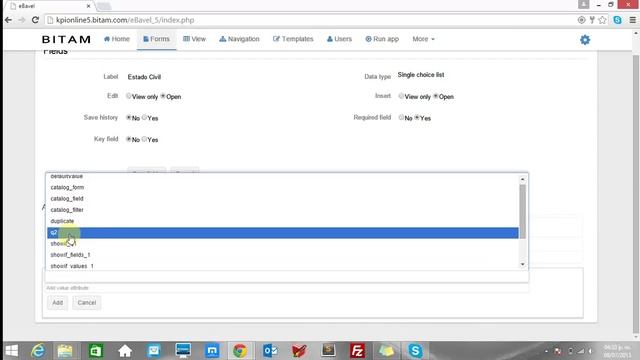
Task: Click the highlighted blue list option
Action: 283,233
